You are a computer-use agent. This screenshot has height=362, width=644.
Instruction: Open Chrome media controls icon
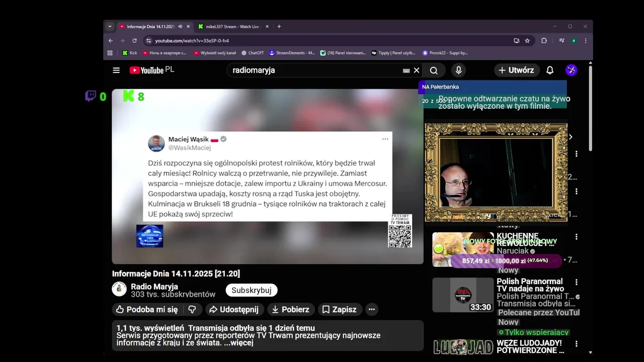click(561, 41)
